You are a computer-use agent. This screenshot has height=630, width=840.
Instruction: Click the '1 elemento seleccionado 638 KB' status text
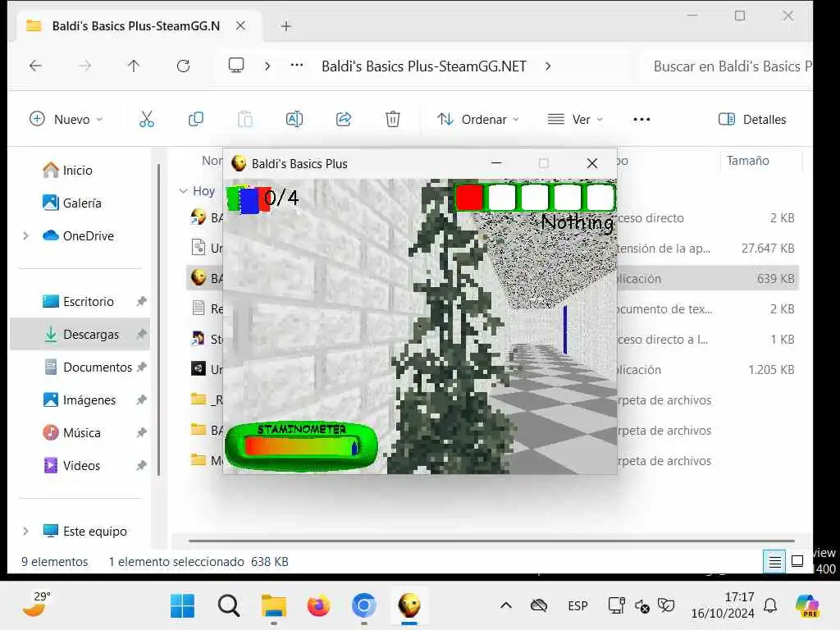point(199,561)
